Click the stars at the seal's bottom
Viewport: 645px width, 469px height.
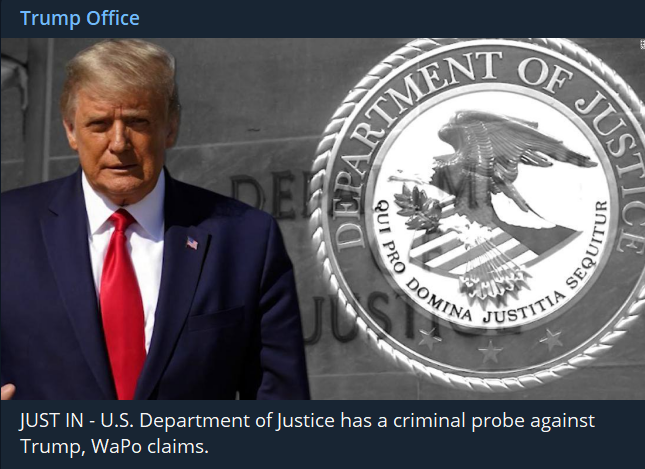(x=490, y=350)
